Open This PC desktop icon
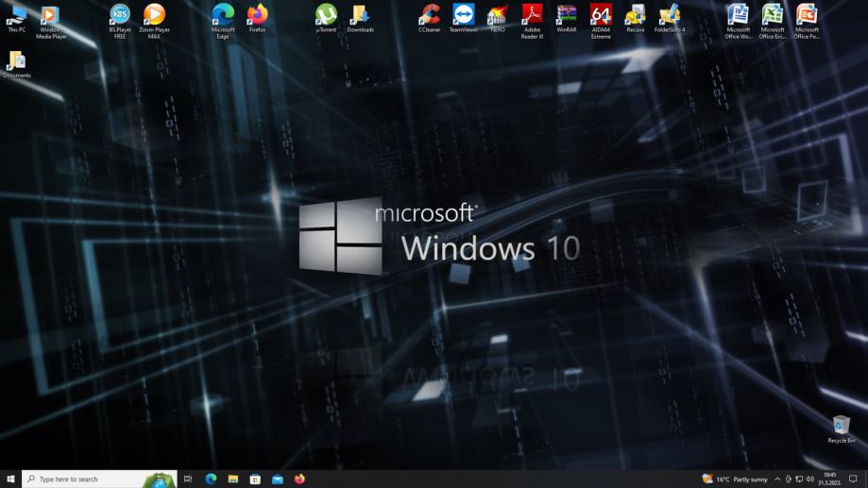Screen dimensions: 868x488 pyautogui.click(x=17, y=18)
